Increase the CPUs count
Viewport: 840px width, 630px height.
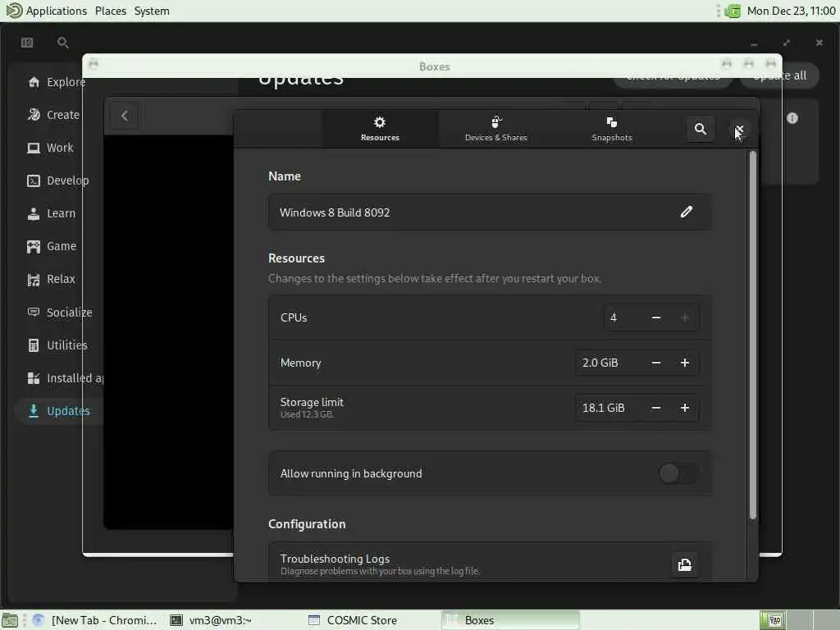point(684,317)
